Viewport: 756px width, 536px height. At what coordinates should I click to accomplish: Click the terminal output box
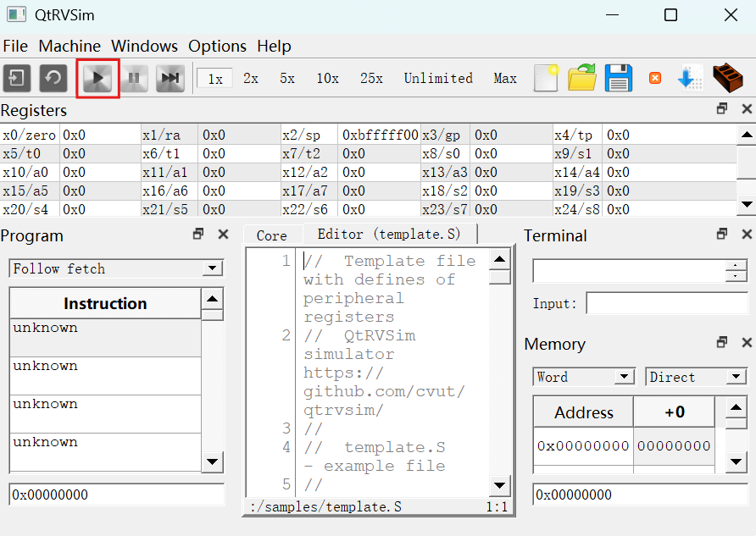pos(629,271)
